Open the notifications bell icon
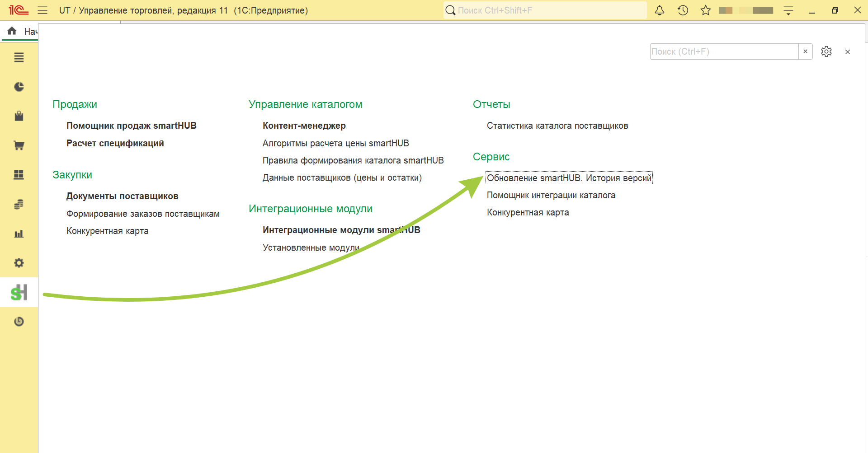Viewport: 868px width, 453px height. [x=660, y=10]
